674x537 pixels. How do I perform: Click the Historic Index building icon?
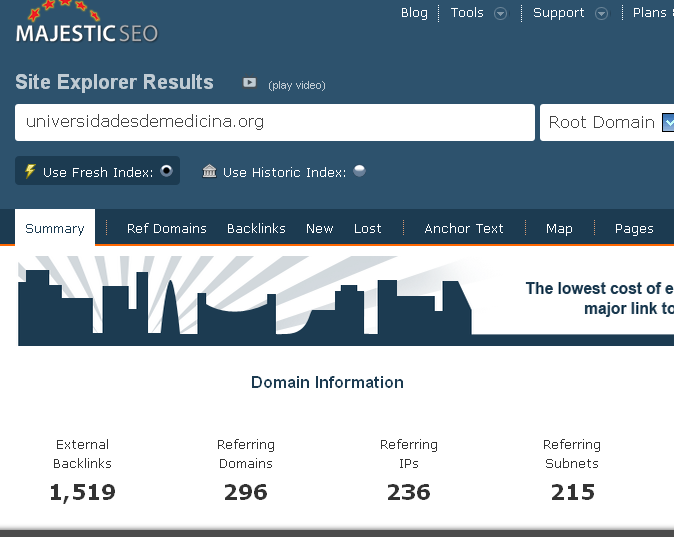click(209, 171)
